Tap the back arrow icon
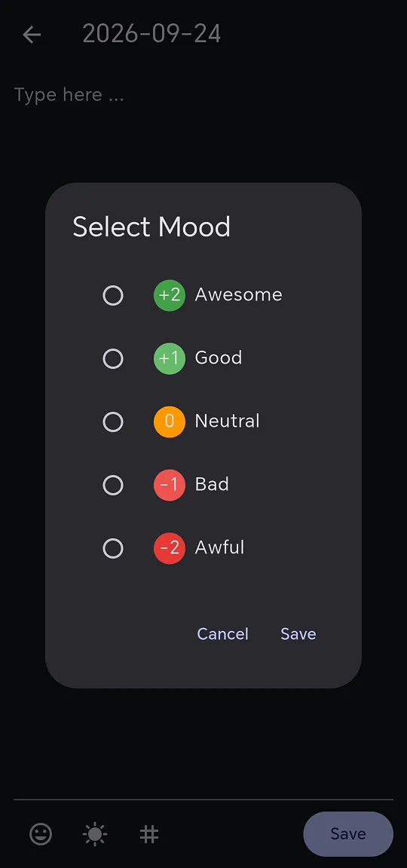 [32, 35]
